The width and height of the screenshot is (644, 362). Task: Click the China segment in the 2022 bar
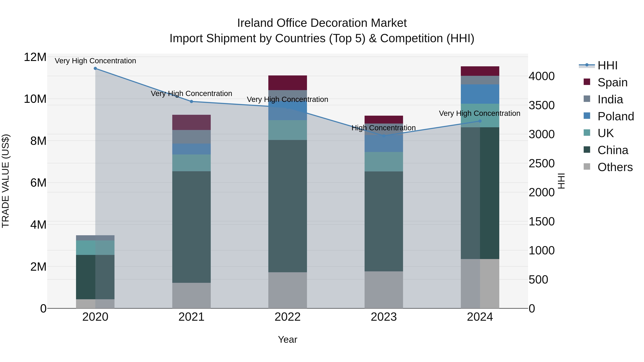click(287, 206)
